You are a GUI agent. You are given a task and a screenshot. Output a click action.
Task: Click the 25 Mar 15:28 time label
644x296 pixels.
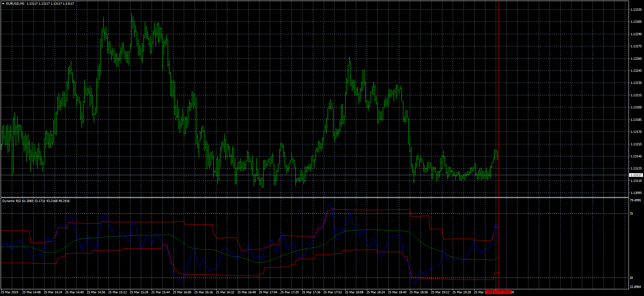coord(139,292)
